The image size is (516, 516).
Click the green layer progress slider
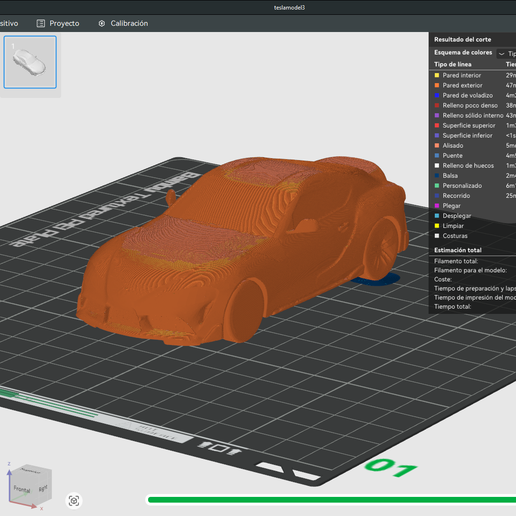(332, 499)
